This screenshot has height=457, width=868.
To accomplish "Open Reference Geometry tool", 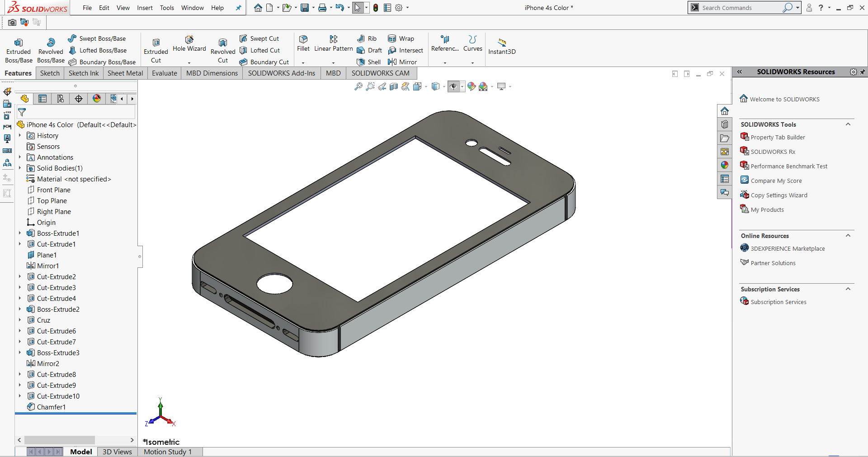I will click(445, 43).
